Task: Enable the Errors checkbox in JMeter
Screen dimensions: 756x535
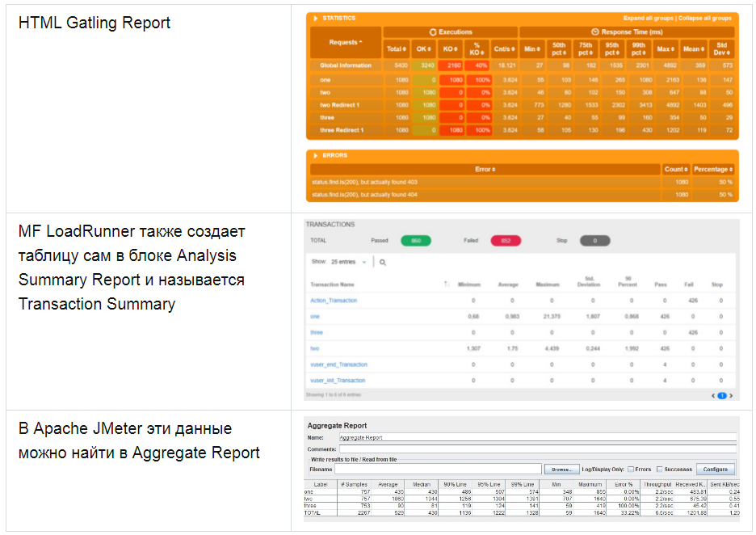Action: click(631, 470)
